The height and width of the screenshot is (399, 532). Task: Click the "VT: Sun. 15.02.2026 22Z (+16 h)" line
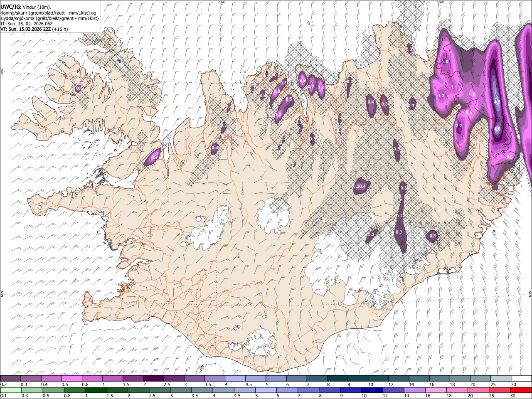34,29
